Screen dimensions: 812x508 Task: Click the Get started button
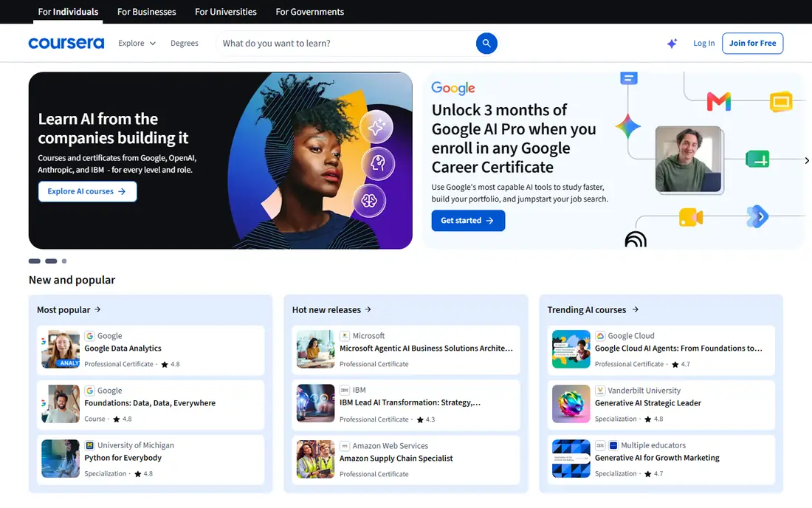coord(468,221)
